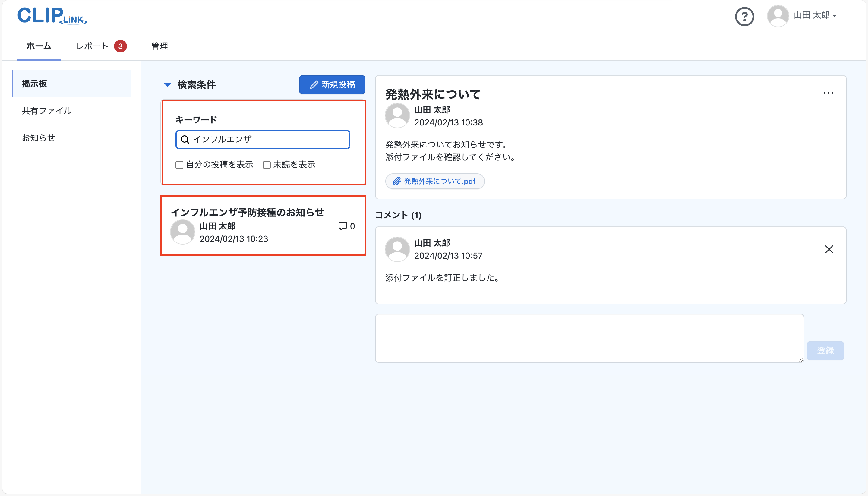The width and height of the screenshot is (868, 496).
Task: Click the CLIP LINK logo
Action: coord(52,16)
